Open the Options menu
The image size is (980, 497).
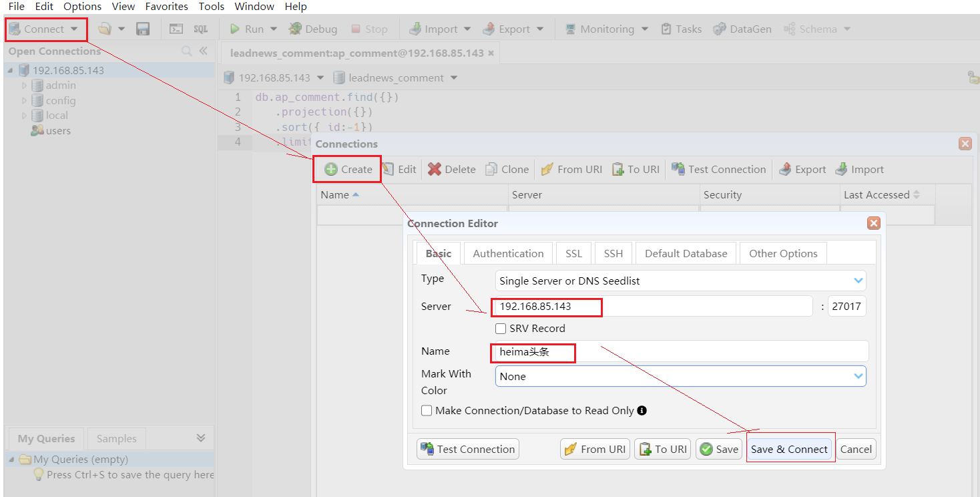click(83, 7)
